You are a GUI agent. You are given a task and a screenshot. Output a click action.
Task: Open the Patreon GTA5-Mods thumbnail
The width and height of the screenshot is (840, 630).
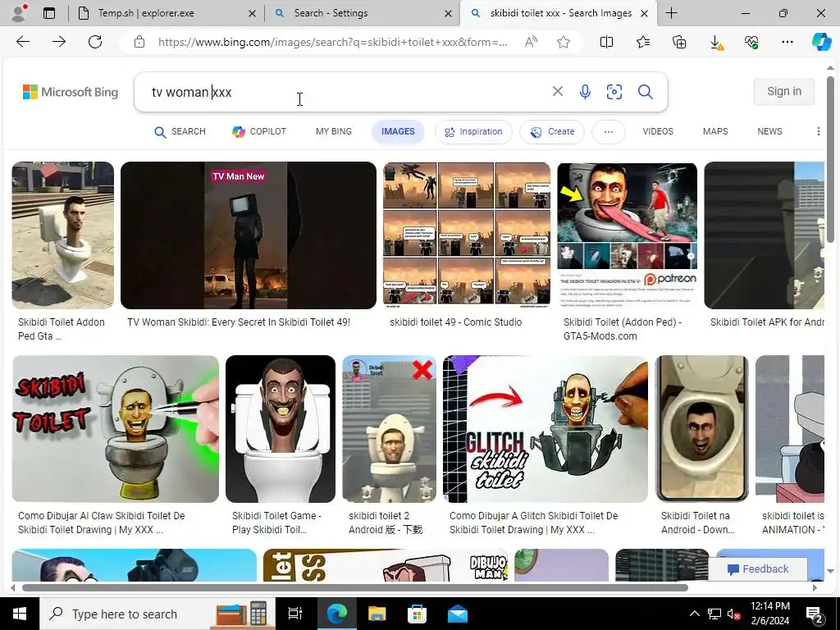[628, 235]
